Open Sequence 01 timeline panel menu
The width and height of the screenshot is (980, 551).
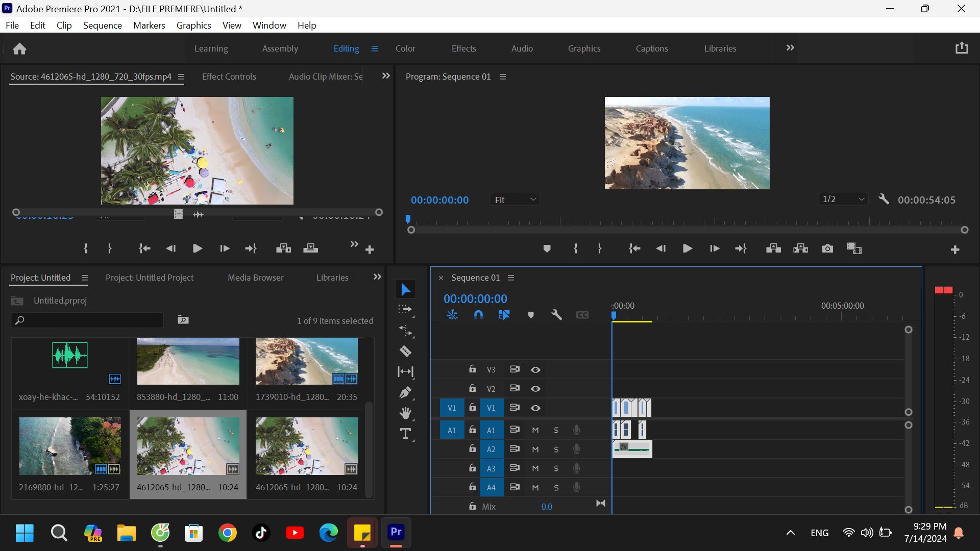511,278
